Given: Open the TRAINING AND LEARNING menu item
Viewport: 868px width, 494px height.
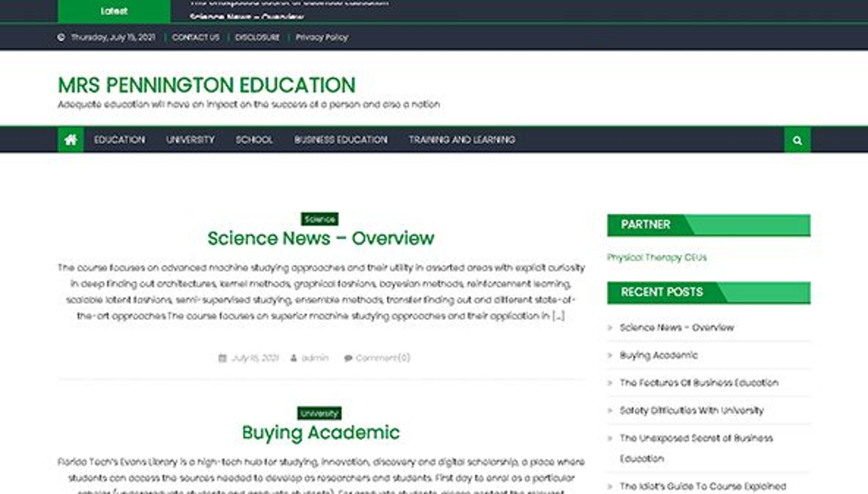Looking at the screenshot, I should [x=462, y=140].
